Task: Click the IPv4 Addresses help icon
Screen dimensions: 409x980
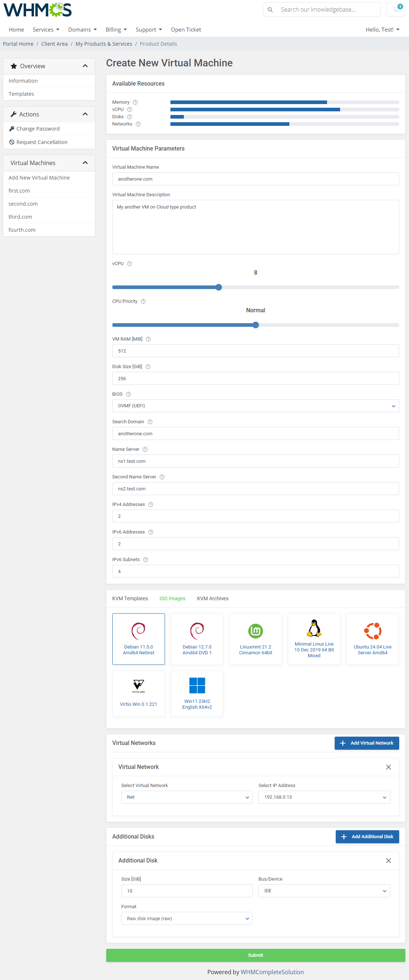Action: [151, 505]
